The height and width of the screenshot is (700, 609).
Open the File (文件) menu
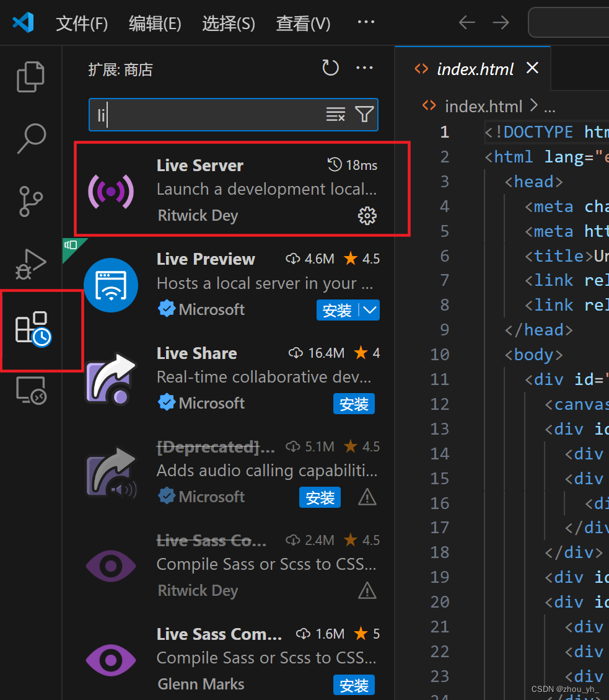coord(82,23)
